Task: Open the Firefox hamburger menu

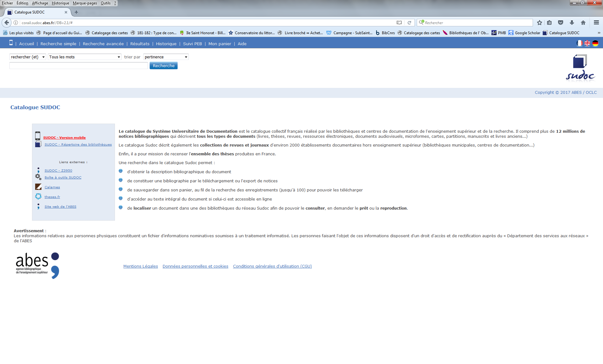Action: pos(596,23)
